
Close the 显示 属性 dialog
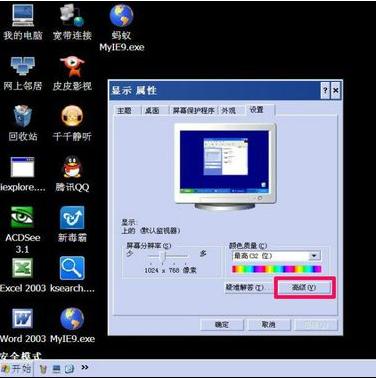coord(336,90)
